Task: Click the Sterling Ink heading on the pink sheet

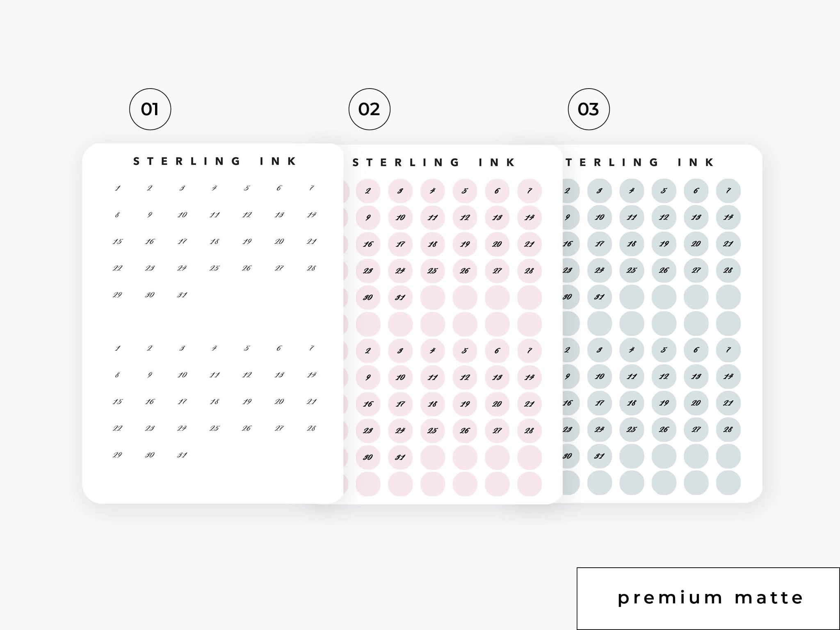Action: [434, 162]
